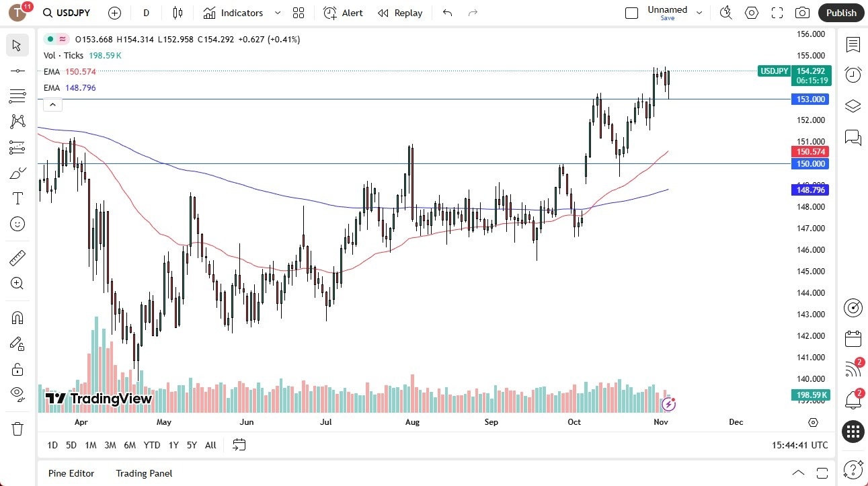The width and height of the screenshot is (868, 486).
Task: Open the Emoji drawing tool
Action: (17, 224)
